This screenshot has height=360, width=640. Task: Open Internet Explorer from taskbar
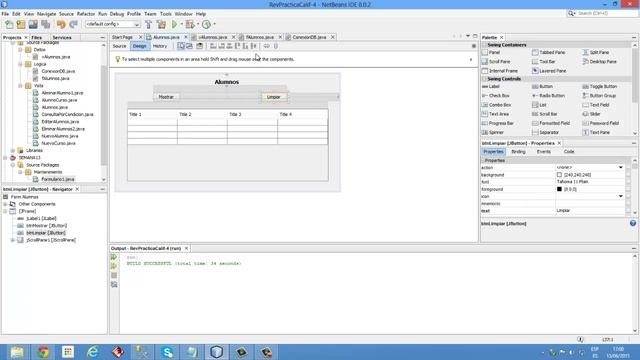[x=93, y=352]
